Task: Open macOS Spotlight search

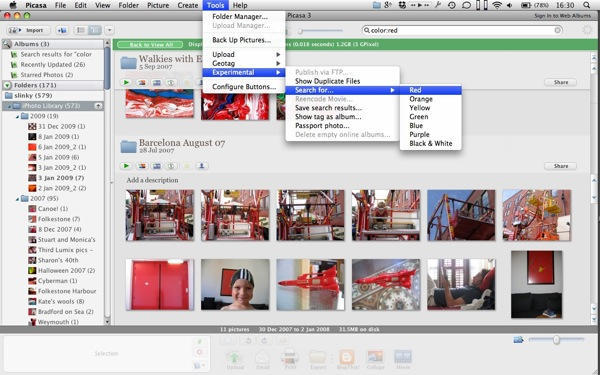Action: (587, 5)
